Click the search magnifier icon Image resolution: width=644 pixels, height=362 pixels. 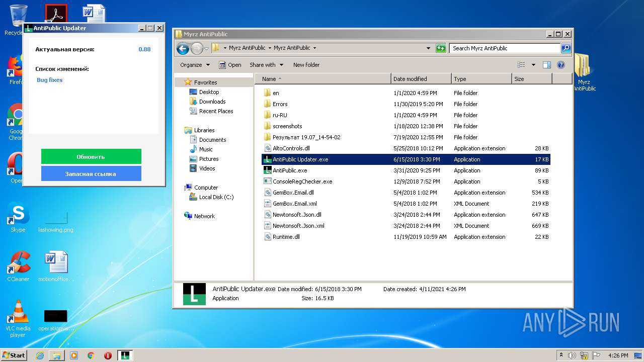[x=566, y=48]
